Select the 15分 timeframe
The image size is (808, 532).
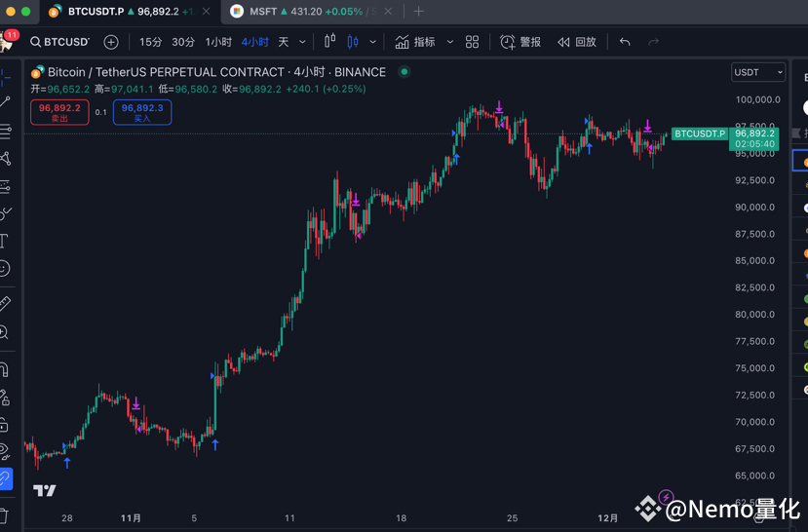click(x=150, y=42)
